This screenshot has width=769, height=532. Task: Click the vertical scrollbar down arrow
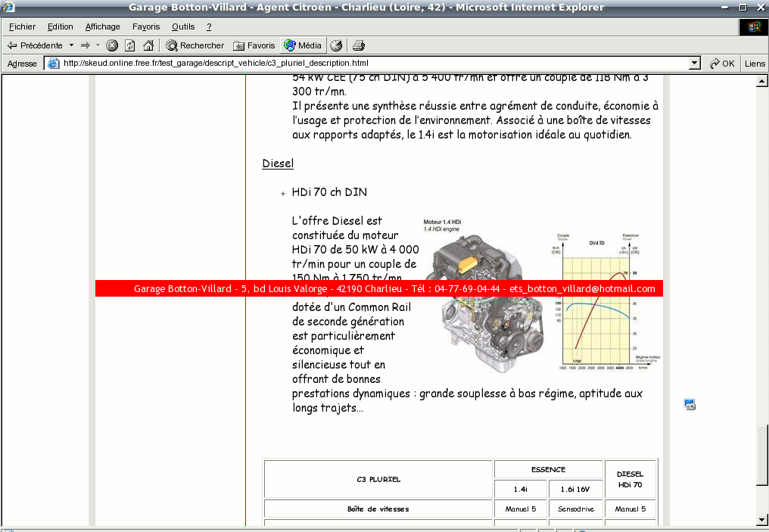[761, 520]
